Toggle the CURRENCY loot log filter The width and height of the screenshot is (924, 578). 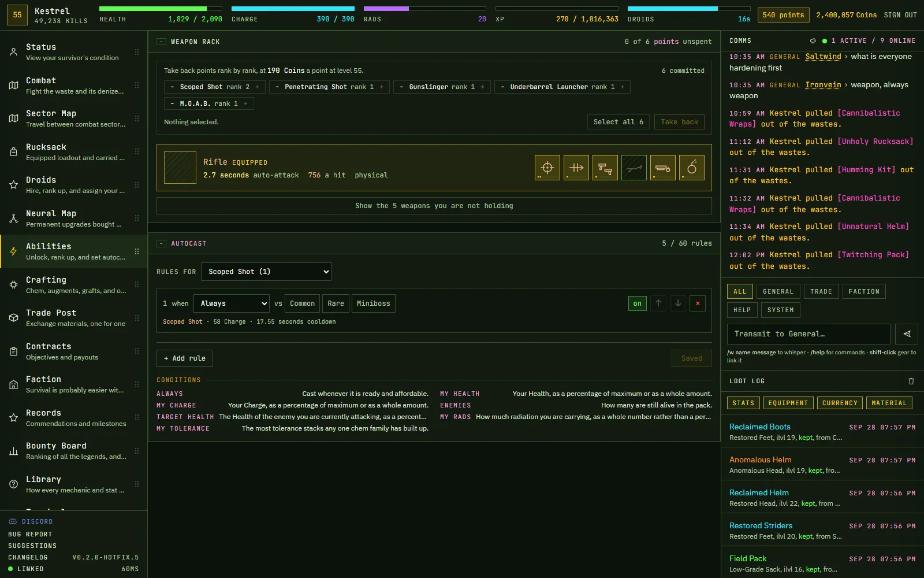pyautogui.click(x=840, y=403)
